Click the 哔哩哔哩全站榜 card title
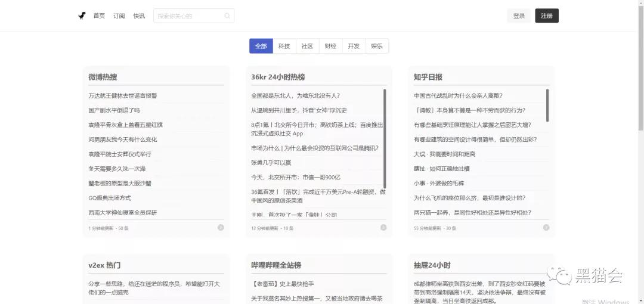The height and width of the screenshot is (304, 644). point(276,265)
